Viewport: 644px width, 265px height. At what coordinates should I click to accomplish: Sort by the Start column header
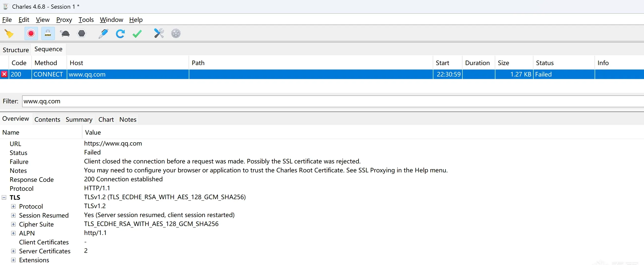coord(448,63)
